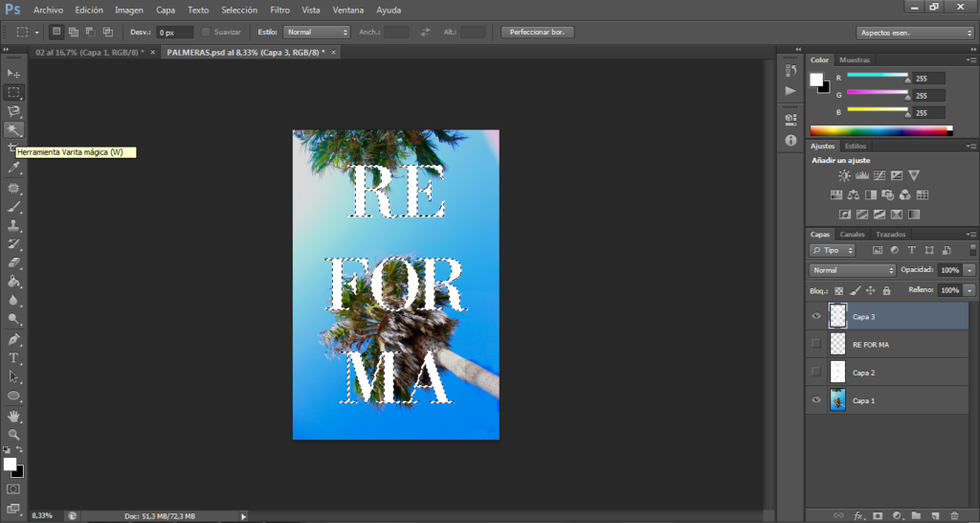Select the Move tool
980x523 pixels.
click(x=13, y=74)
